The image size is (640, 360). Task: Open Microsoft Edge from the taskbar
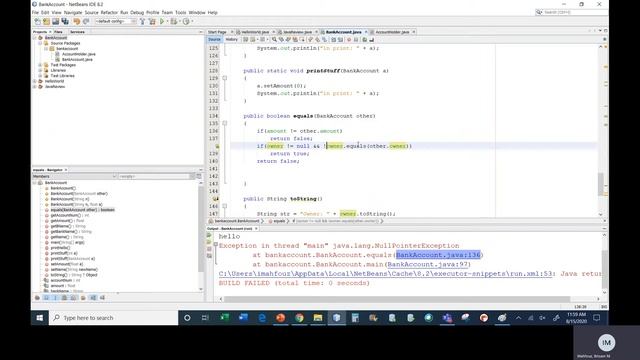(x=262, y=318)
